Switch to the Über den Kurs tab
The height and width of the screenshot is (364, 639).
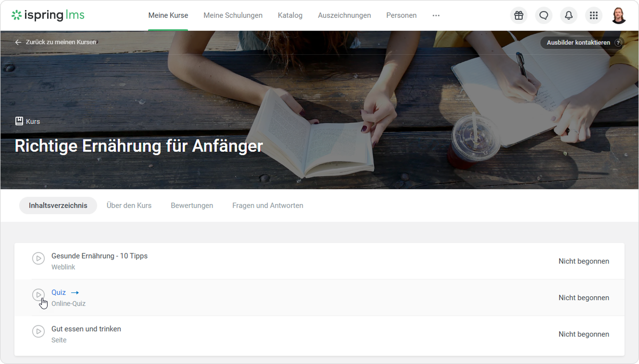tap(129, 206)
